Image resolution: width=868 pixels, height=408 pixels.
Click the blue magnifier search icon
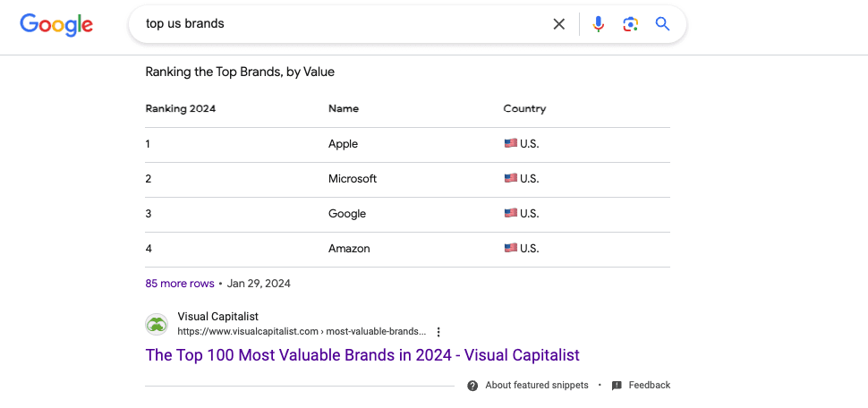pyautogui.click(x=662, y=24)
